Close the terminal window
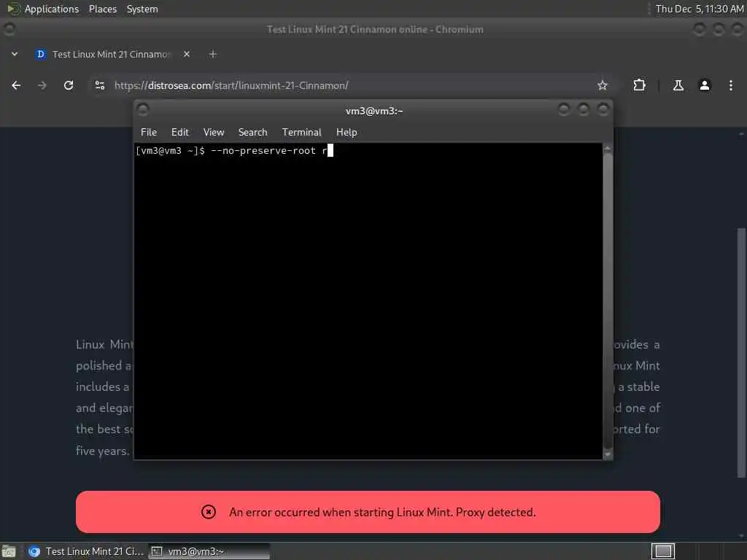Screen dimensions: 747x560 [603, 110]
